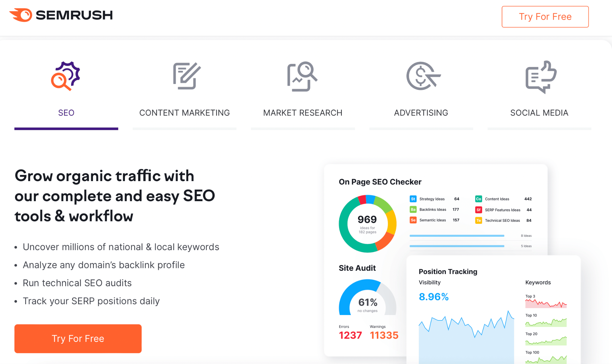Viewport: 612px width, 364px height.
Task: Click the header Try For Free button
Action: tap(545, 16)
